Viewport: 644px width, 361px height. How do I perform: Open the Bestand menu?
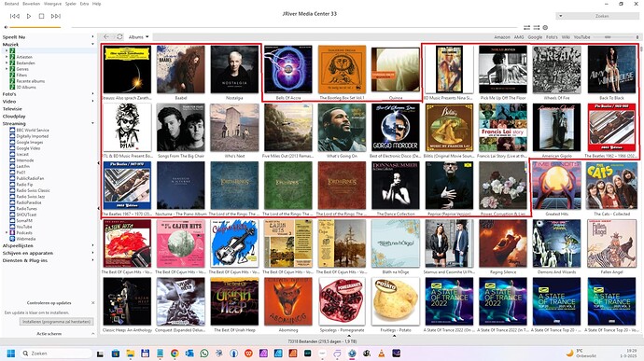tap(11, 4)
